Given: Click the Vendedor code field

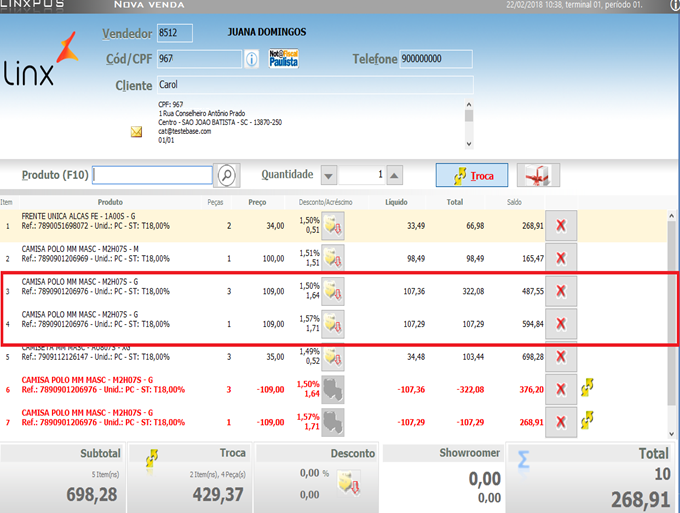Looking at the screenshot, I should [x=175, y=33].
